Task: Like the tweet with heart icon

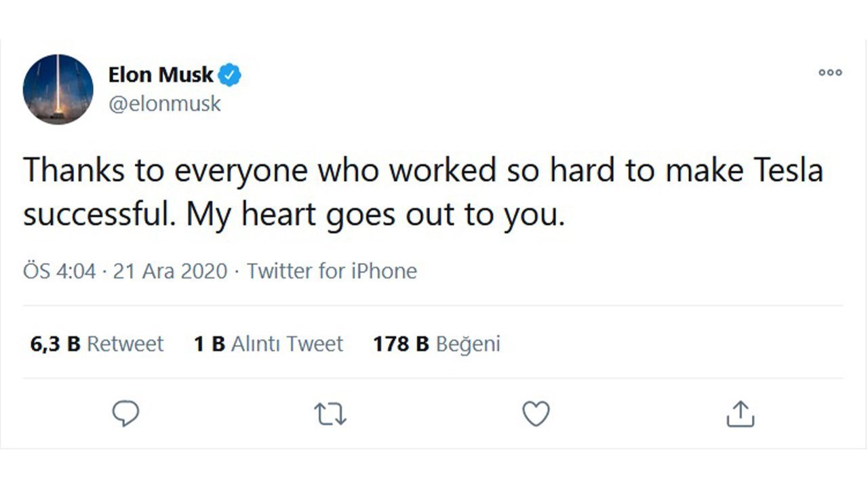Action: pos(536,413)
